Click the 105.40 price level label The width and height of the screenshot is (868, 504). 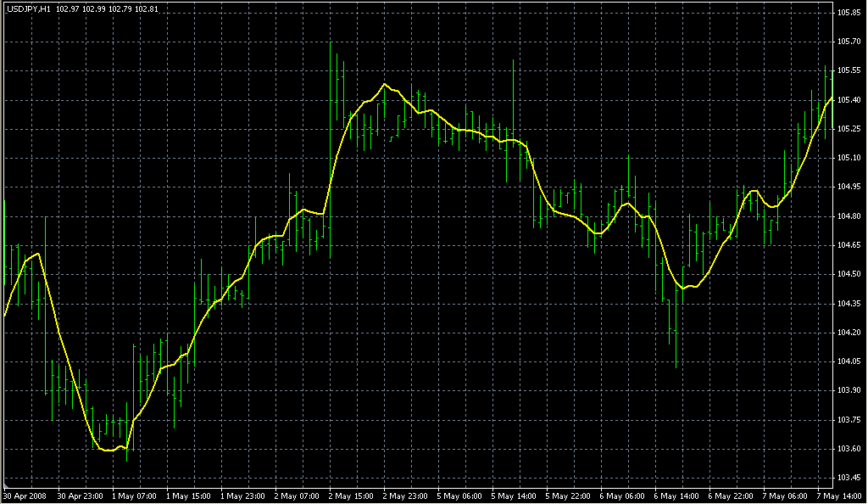tap(849, 100)
